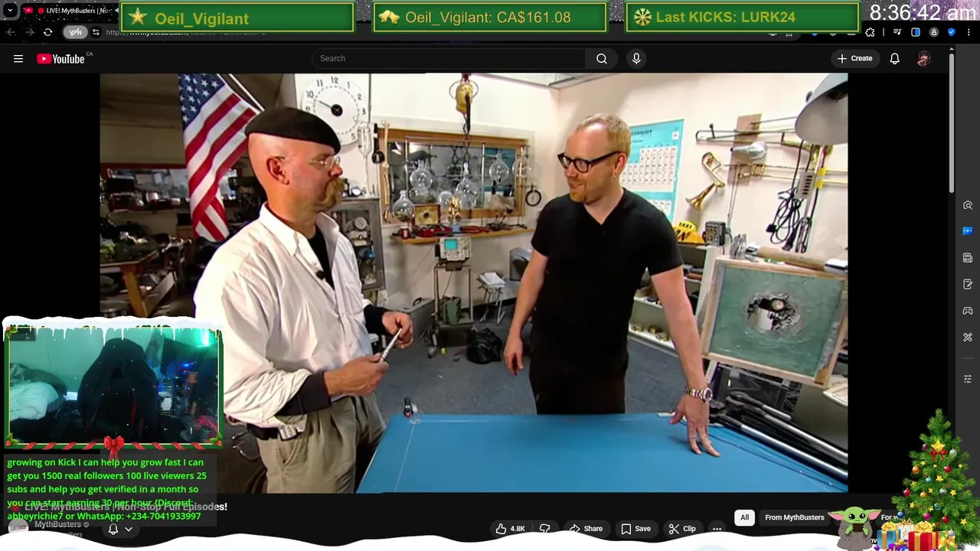Go back with the browser back arrow
The width and height of the screenshot is (980, 551).
pos(11,32)
